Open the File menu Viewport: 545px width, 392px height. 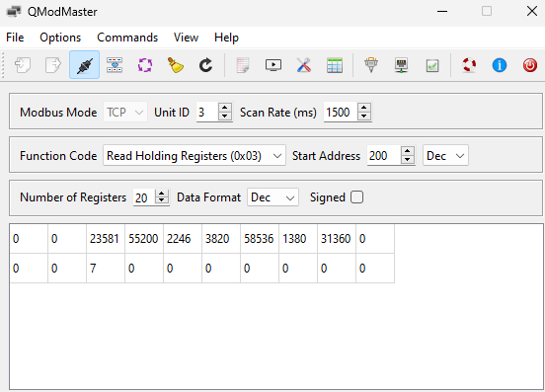15,38
